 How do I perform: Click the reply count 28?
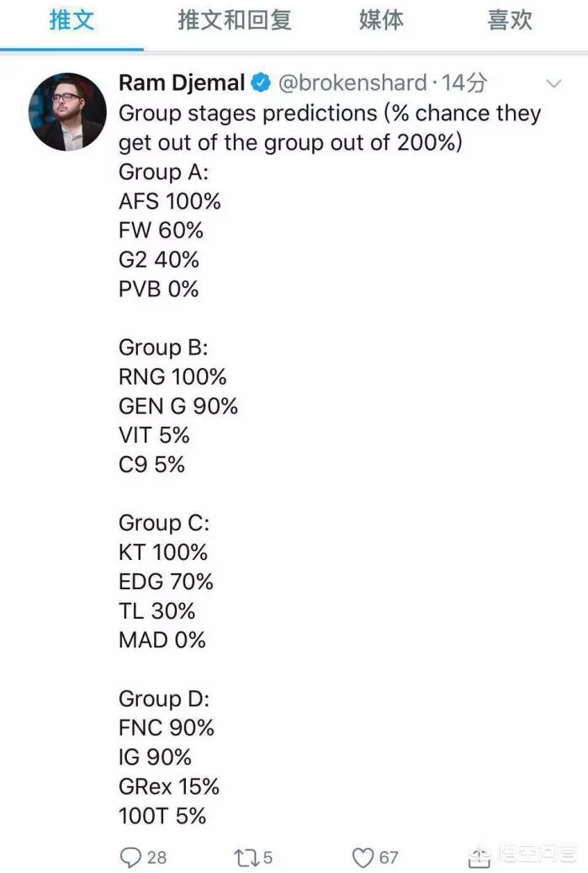[x=156, y=857]
